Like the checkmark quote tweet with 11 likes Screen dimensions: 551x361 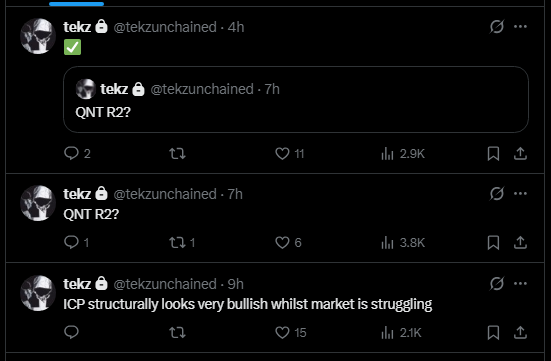289,154
